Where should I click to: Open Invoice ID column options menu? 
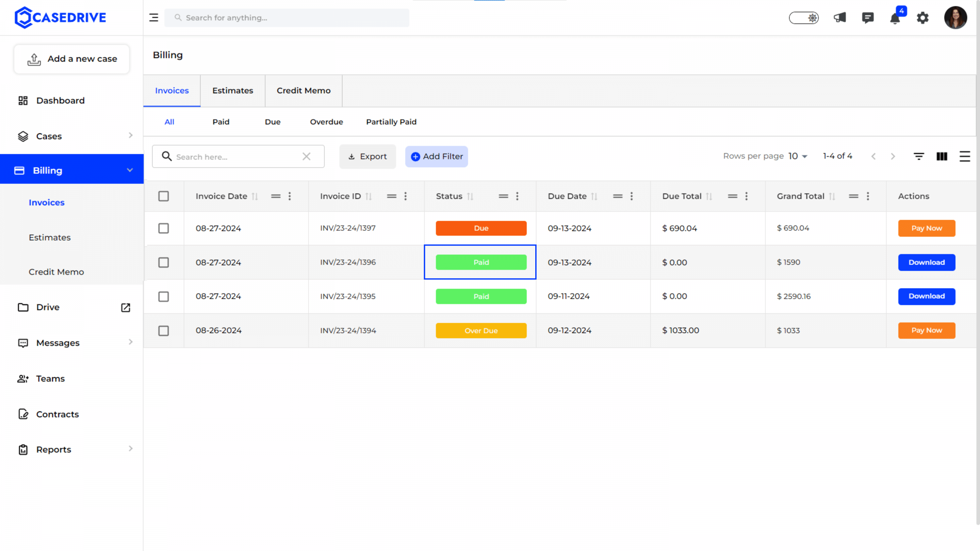pos(406,196)
